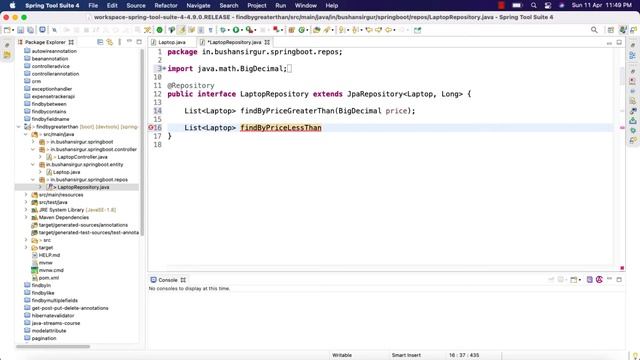The width and height of the screenshot is (640, 360).
Task: Click the Package Explorer horizontal scrollbar
Action: (53, 347)
